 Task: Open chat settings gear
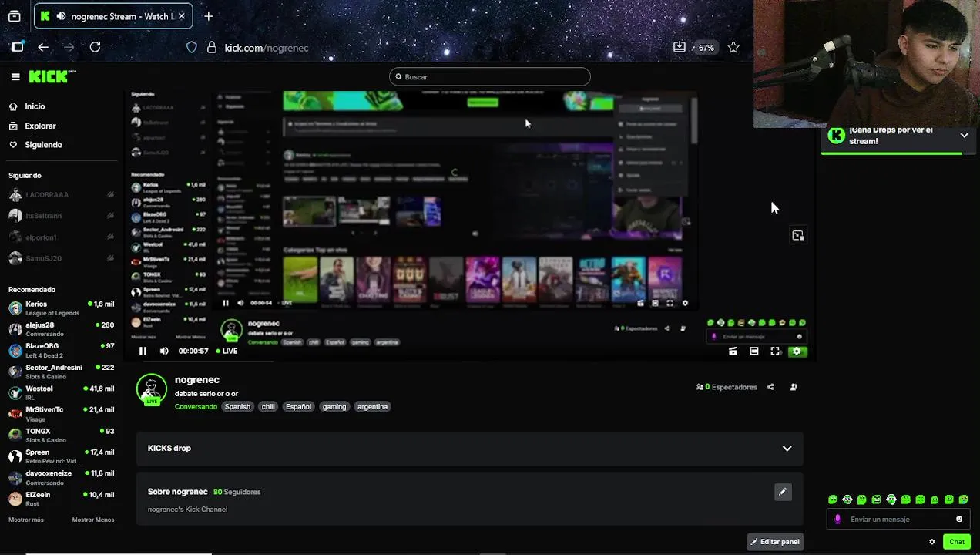(x=932, y=542)
